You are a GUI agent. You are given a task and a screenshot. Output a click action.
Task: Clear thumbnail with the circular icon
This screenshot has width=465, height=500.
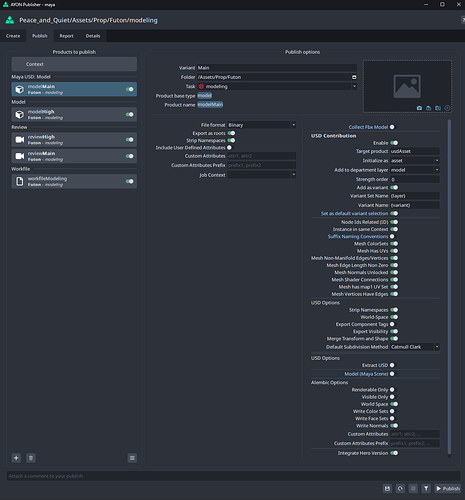[x=447, y=108]
